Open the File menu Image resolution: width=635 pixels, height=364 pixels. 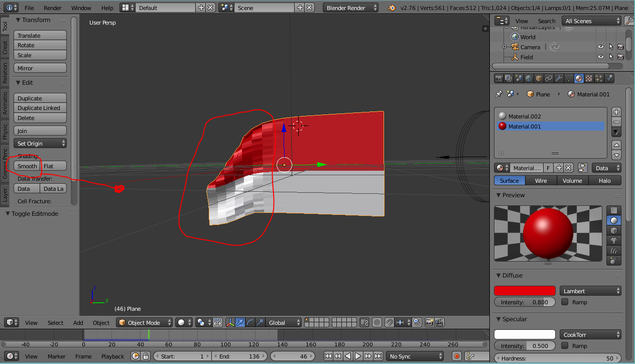click(x=29, y=8)
